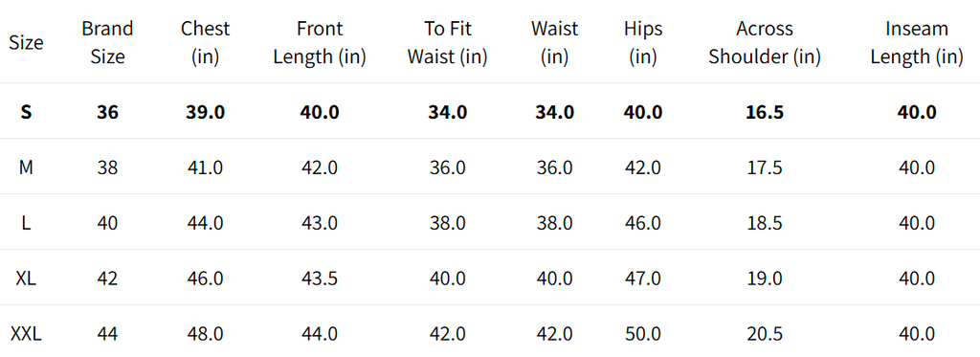Select the Across Shoulder (in) header
Image resolution: width=980 pixels, height=357 pixels.
[765, 42]
